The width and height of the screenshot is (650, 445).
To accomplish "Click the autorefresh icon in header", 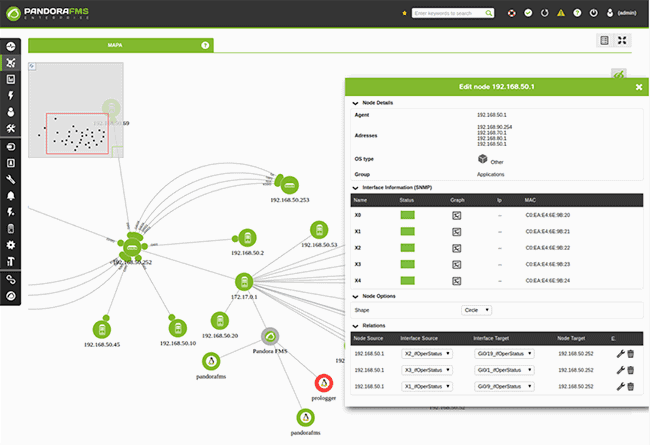I will [x=545, y=13].
